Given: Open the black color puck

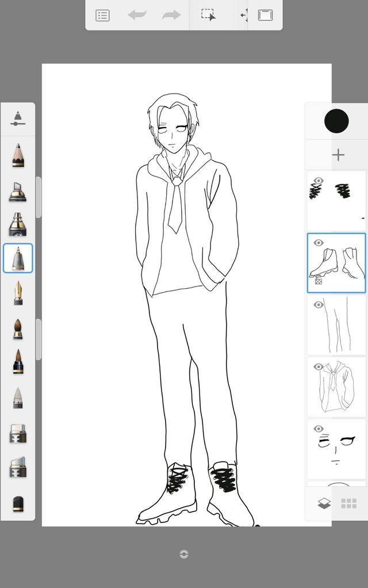Looking at the screenshot, I should point(336,121).
